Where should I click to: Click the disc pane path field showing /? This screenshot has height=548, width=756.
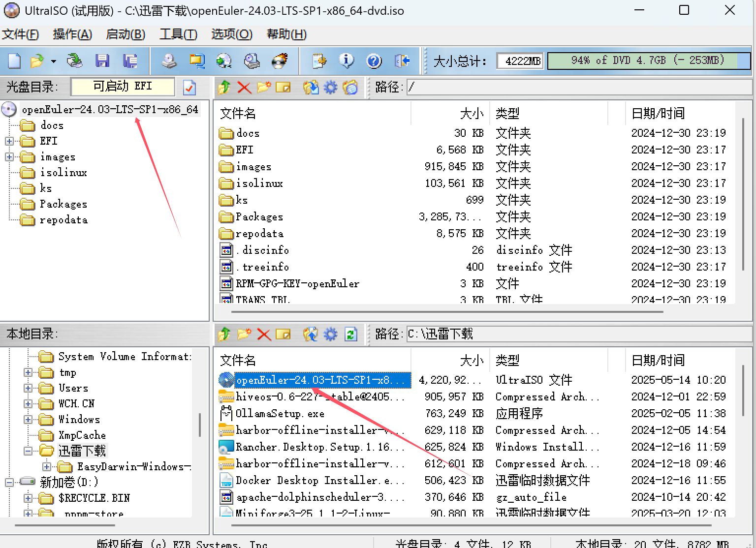579,88
